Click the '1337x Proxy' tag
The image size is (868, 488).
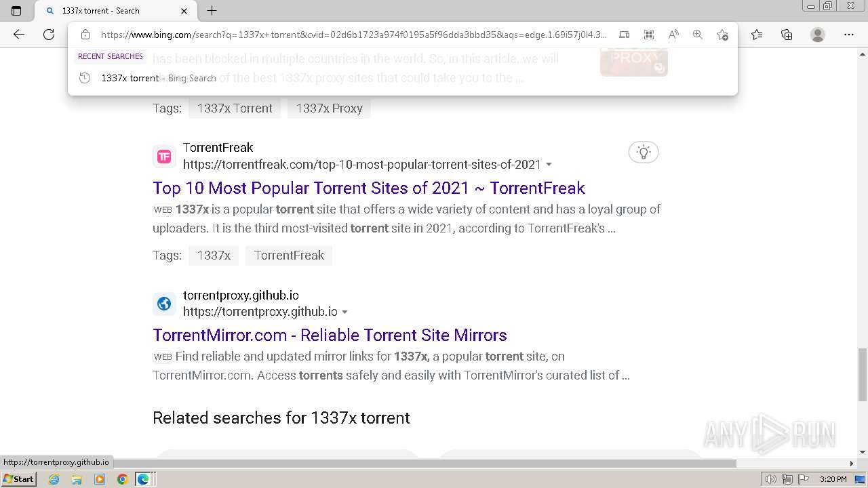(330, 108)
